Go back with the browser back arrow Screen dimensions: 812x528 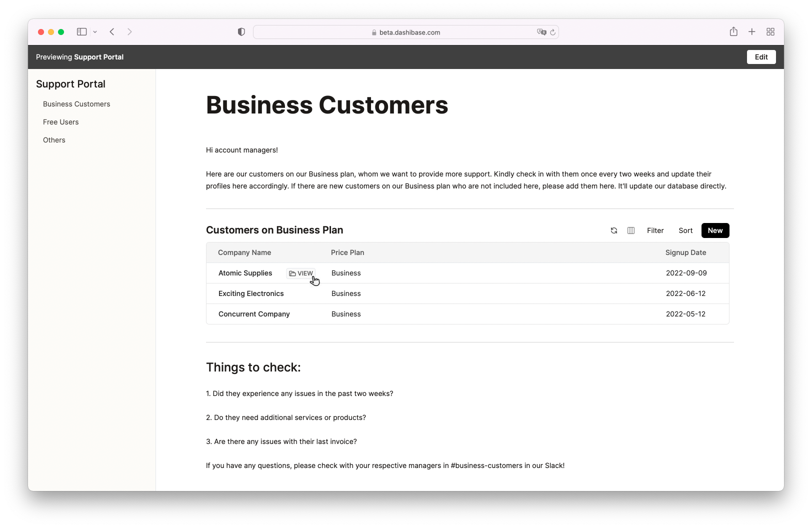pos(112,32)
